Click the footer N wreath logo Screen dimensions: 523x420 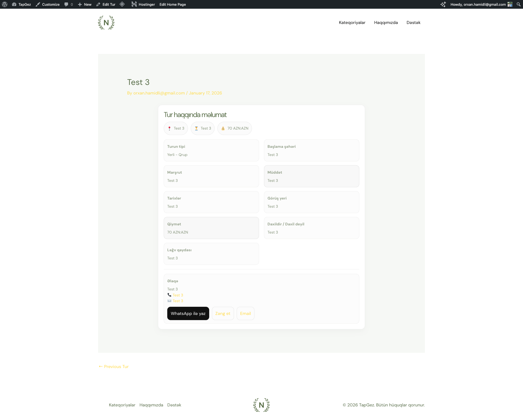pyautogui.click(x=261, y=405)
